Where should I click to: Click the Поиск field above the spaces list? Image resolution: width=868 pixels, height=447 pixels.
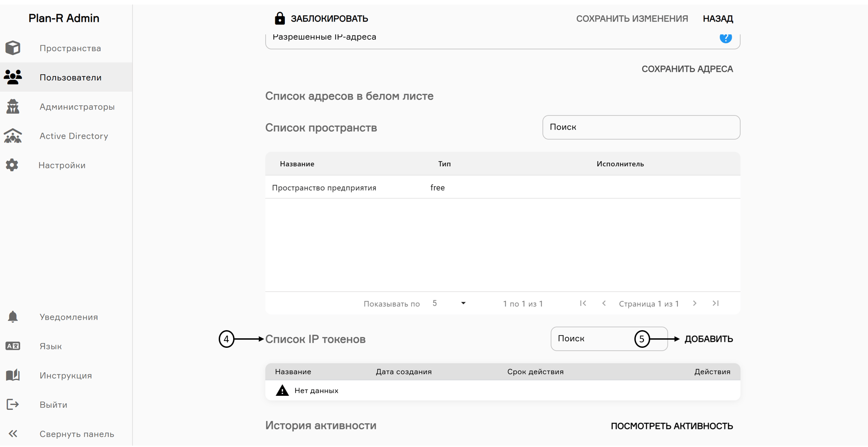click(641, 127)
